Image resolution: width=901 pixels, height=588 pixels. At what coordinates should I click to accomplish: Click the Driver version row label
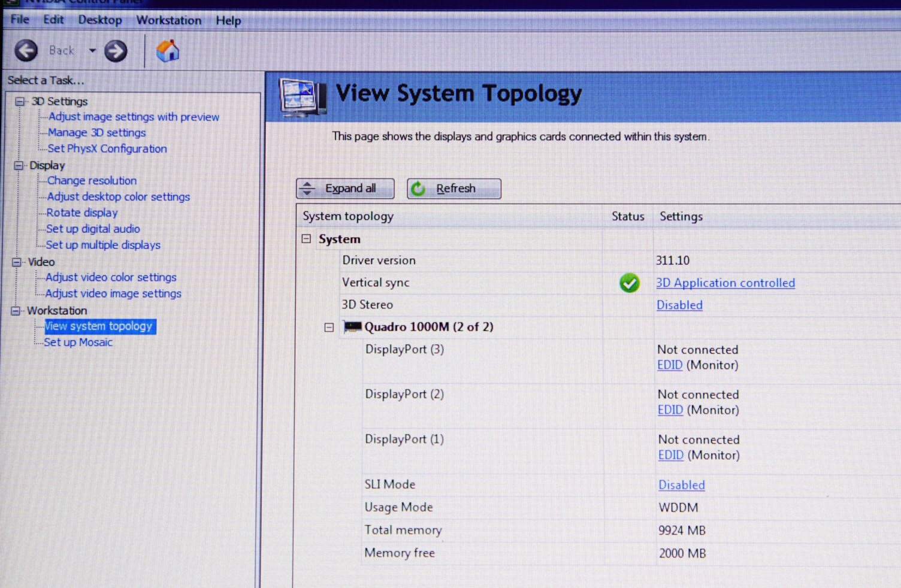pyautogui.click(x=379, y=260)
